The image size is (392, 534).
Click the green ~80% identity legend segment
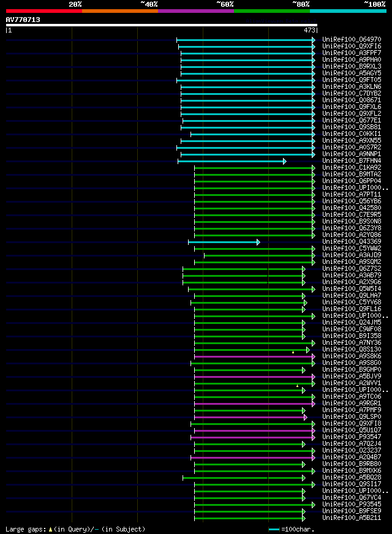point(272,11)
